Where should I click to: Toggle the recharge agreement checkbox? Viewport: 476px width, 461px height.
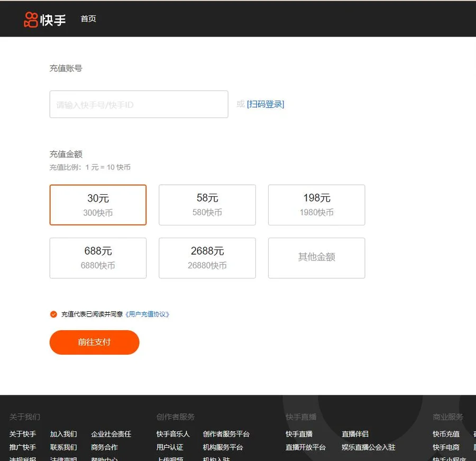(x=53, y=314)
